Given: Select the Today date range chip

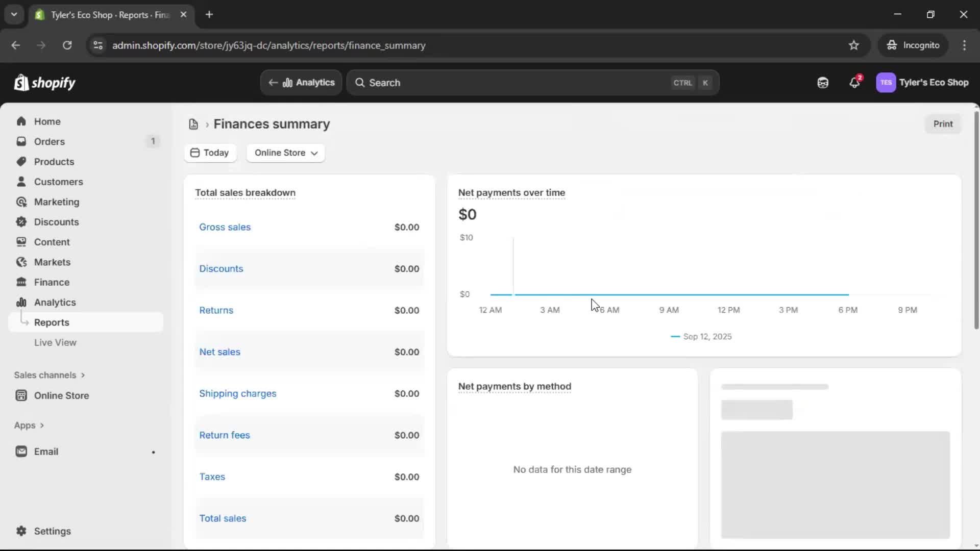Looking at the screenshot, I should (x=210, y=153).
